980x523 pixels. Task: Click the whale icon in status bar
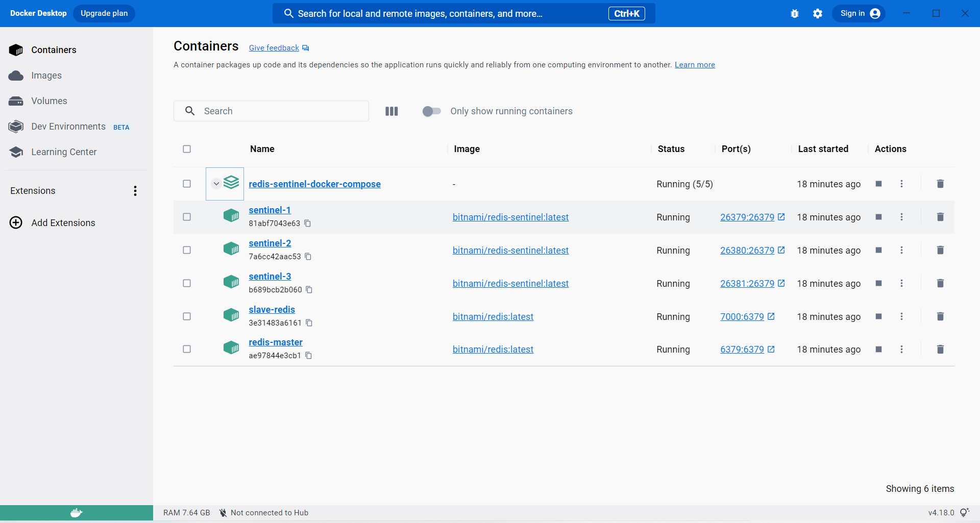coord(77,513)
